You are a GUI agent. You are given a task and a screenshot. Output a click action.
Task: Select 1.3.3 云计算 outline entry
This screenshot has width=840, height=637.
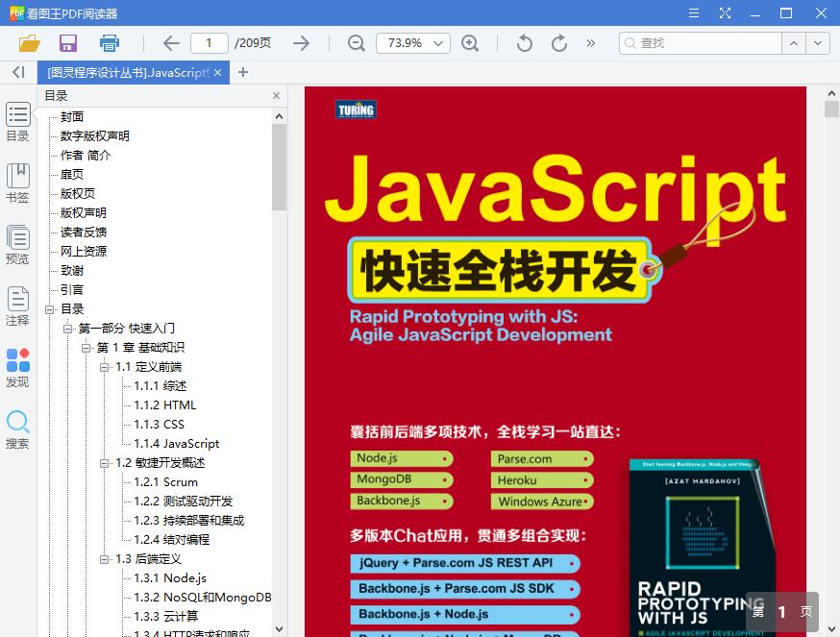pyautogui.click(x=166, y=617)
